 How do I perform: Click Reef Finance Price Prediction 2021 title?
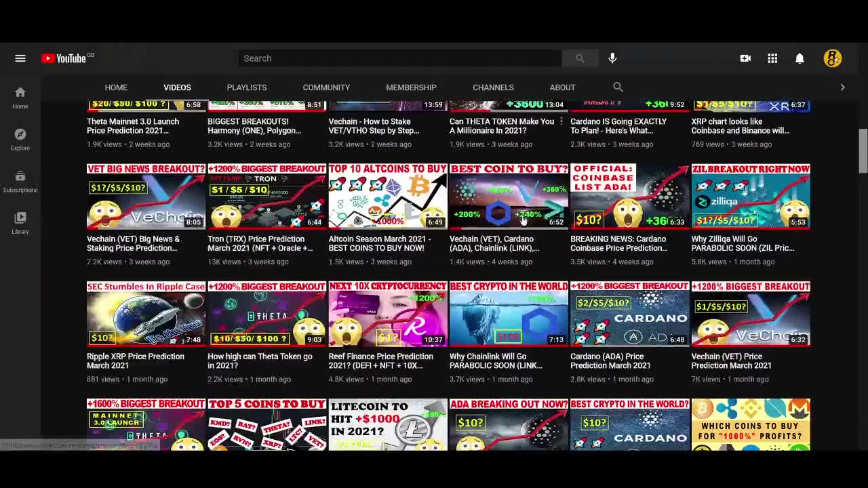click(380, 361)
